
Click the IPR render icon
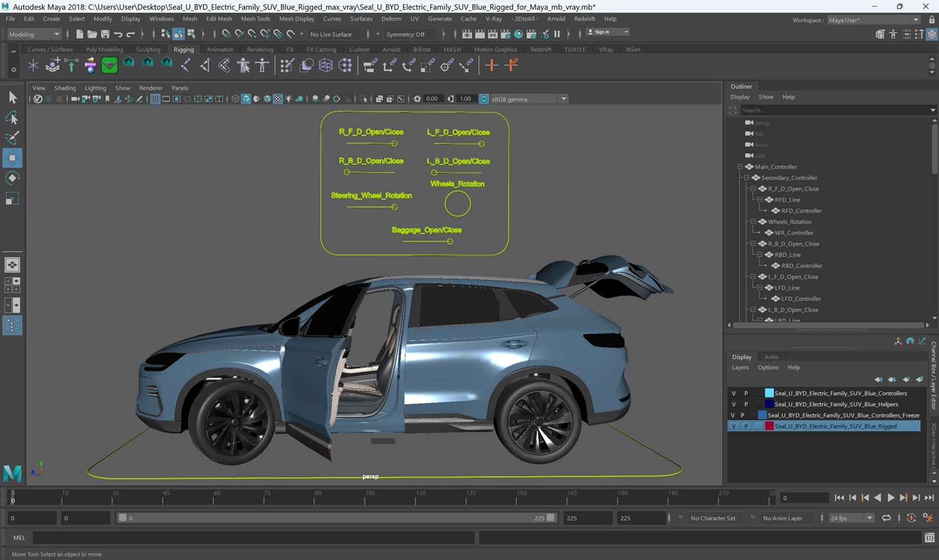(x=493, y=34)
